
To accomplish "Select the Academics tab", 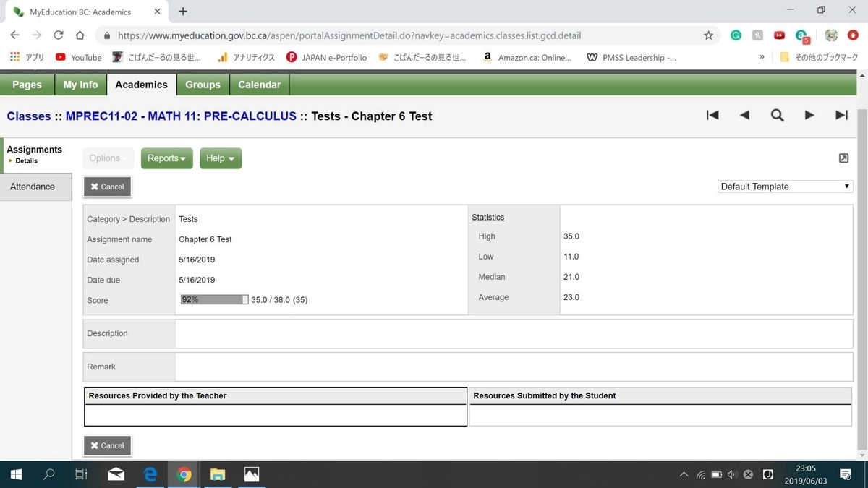I will 141,85.
